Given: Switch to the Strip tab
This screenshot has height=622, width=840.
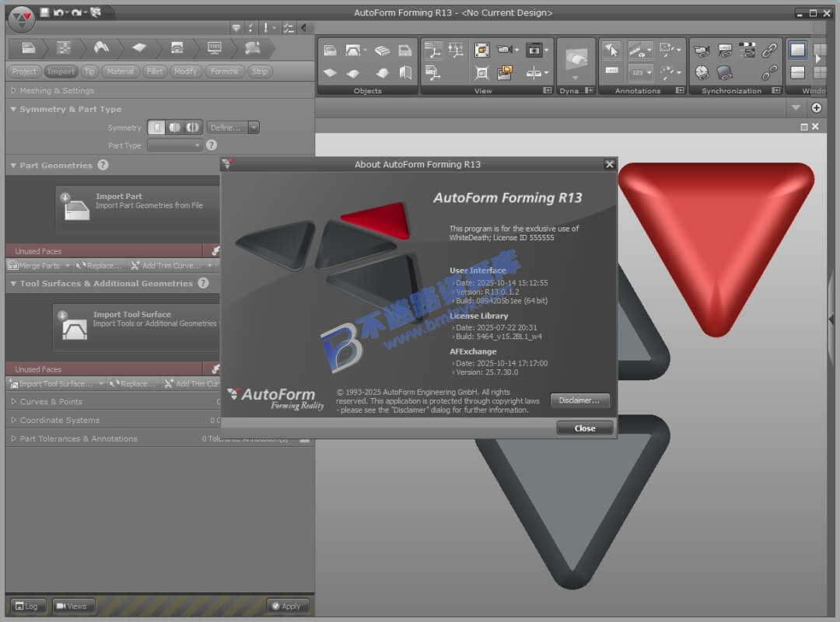Looking at the screenshot, I should [260, 72].
